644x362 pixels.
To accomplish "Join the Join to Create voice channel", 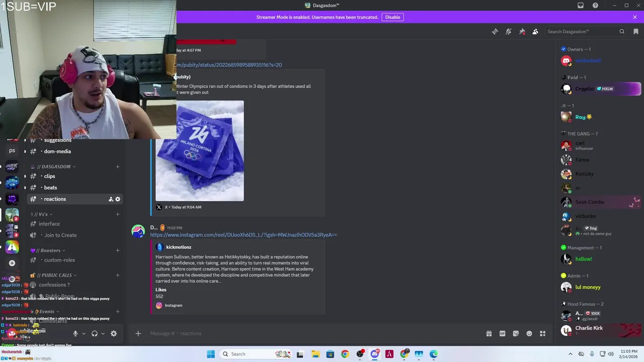I will [x=74, y=235].
